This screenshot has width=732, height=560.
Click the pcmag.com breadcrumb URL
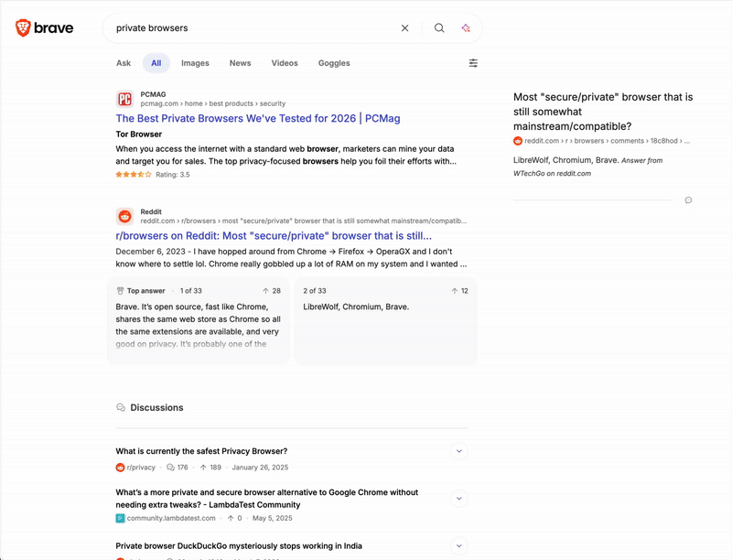[213, 103]
